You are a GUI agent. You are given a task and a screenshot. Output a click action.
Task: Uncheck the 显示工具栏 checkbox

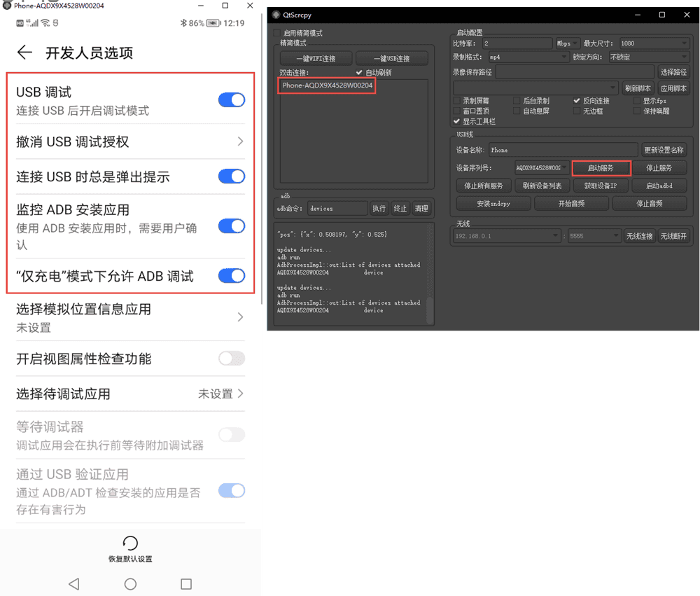click(x=457, y=121)
